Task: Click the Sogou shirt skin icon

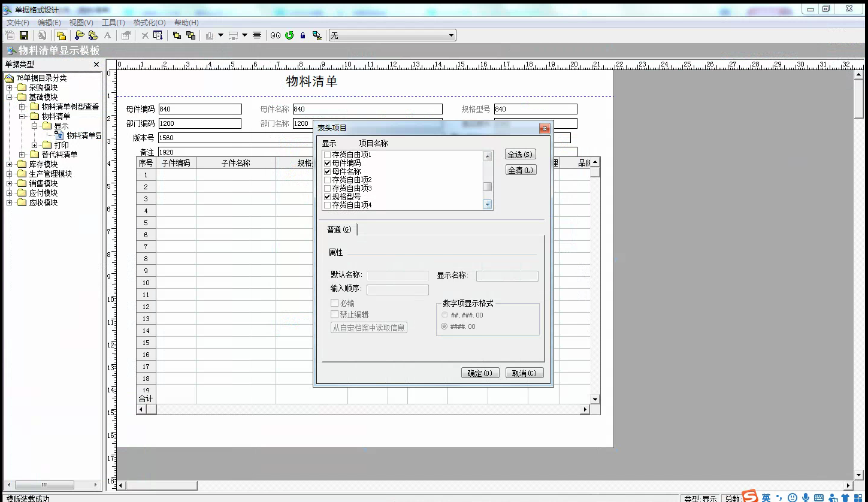Action: [846, 497]
